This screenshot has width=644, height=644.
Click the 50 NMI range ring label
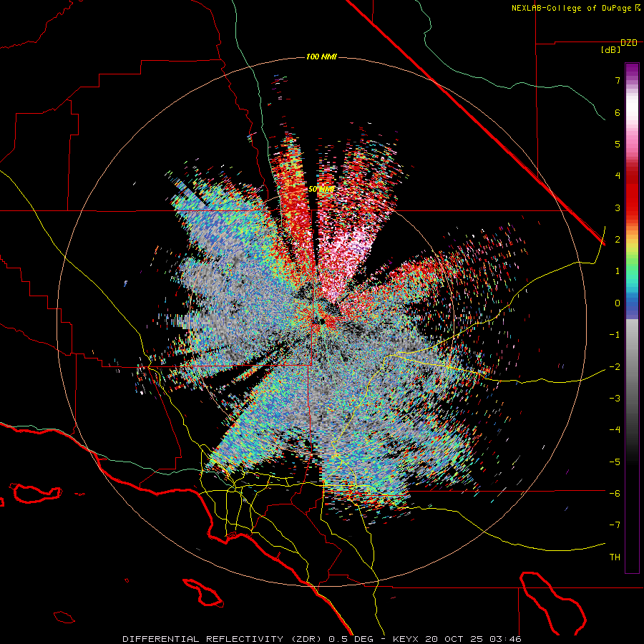[321, 189]
